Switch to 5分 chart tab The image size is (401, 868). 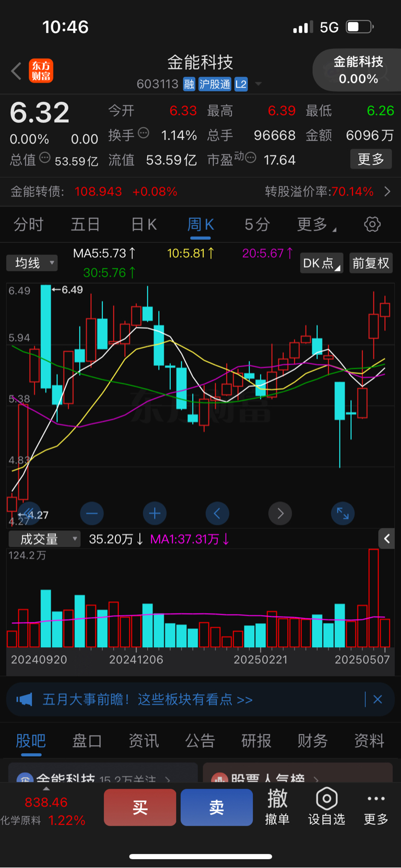click(x=257, y=224)
